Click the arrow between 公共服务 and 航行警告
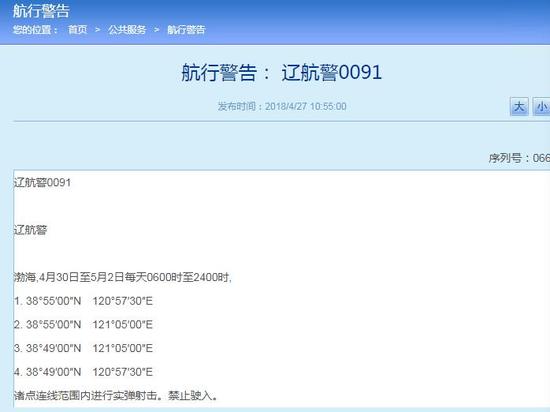Viewport: 550px width, 412px height. pyautogui.click(x=156, y=30)
